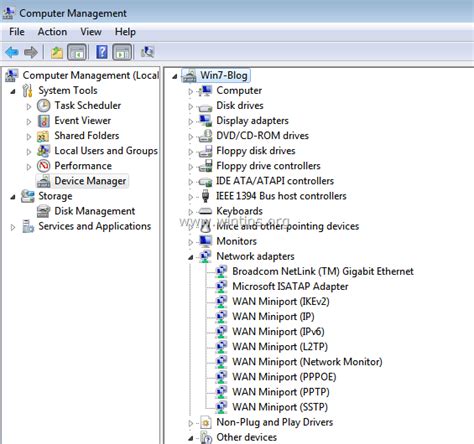Click the Disk Management icon
Image resolution: width=474 pixels, height=444 pixels.
44,211
